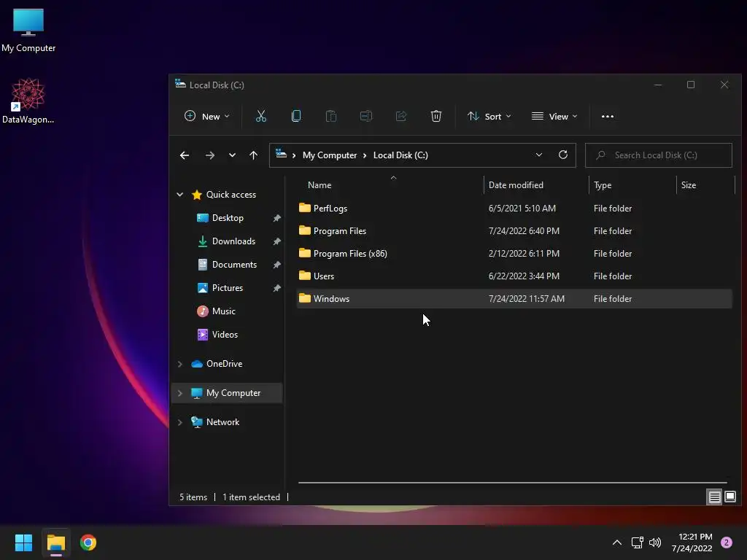The width and height of the screenshot is (747, 560).
Task: Show hidden system tray icons
Action: coord(616,542)
